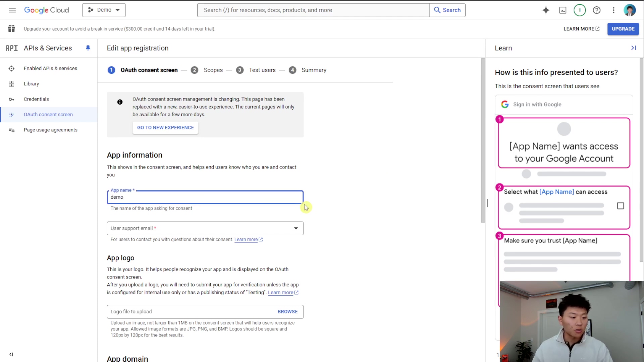Toggle the checkbox in consent preview
This screenshot has width=644, height=362.
621,206
